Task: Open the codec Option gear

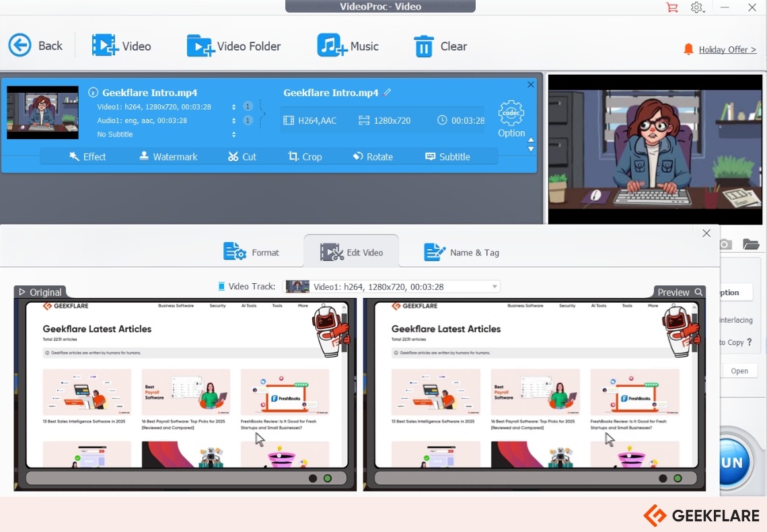Action: (511, 113)
